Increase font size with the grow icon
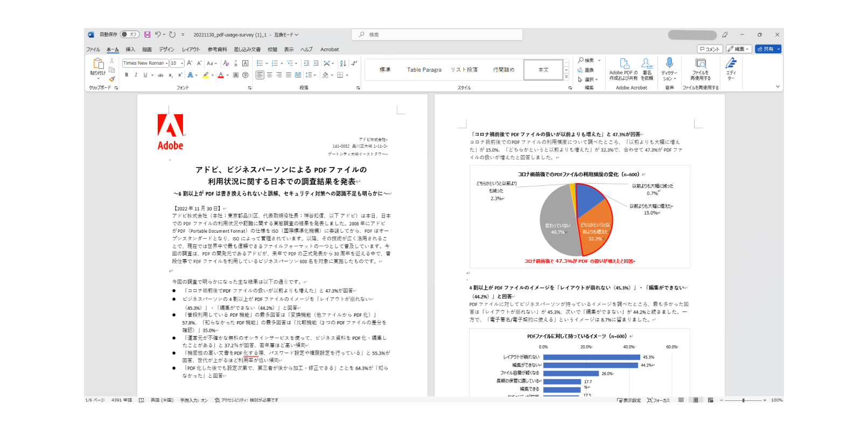Image resolution: width=868 pixels, height=431 pixels. click(190, 63)
